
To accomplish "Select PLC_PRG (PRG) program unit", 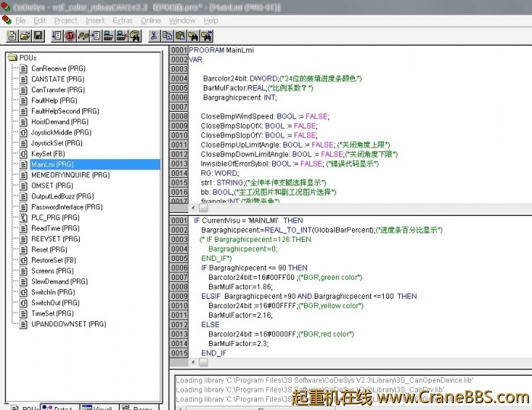I will point(55,218).
